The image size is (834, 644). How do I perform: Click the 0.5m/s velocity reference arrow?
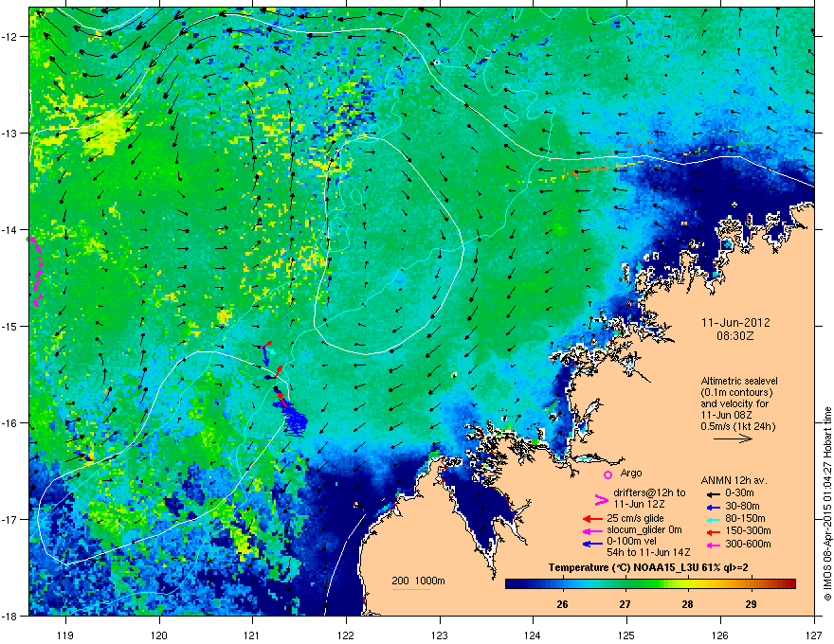click(733, 438)
